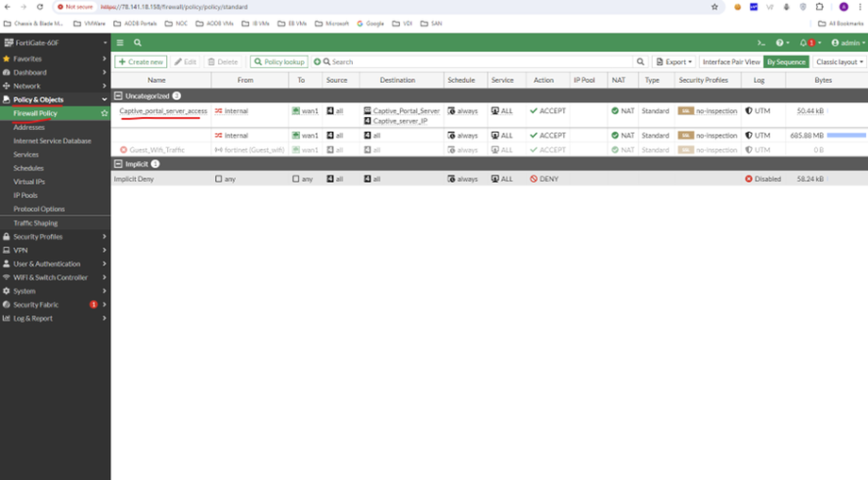The image size is (868, 480).
Task: Open Addresses in sidebar
Action: 29,127
